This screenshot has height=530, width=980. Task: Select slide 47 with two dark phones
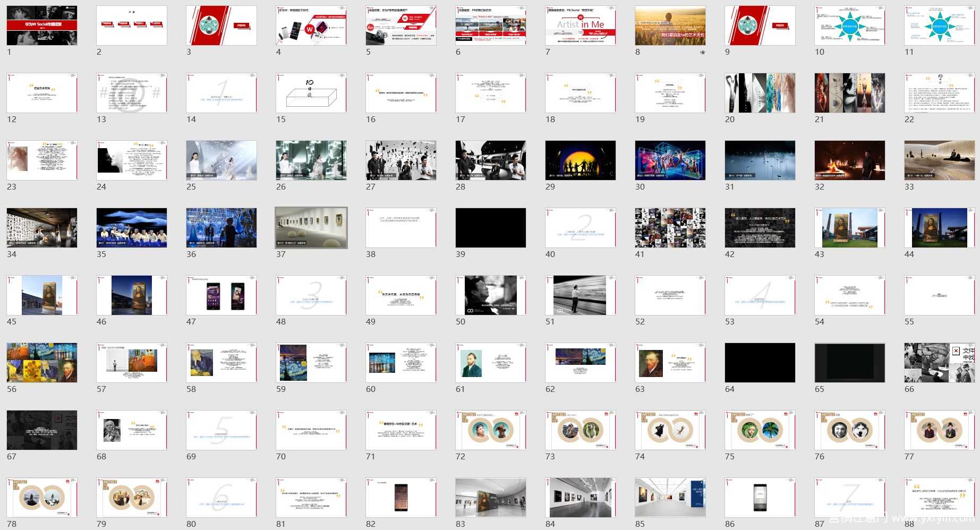[221, 295]
